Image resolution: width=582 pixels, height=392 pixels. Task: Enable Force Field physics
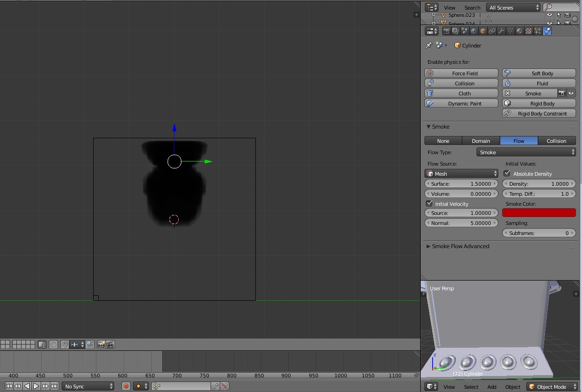[x=461, y=73]
